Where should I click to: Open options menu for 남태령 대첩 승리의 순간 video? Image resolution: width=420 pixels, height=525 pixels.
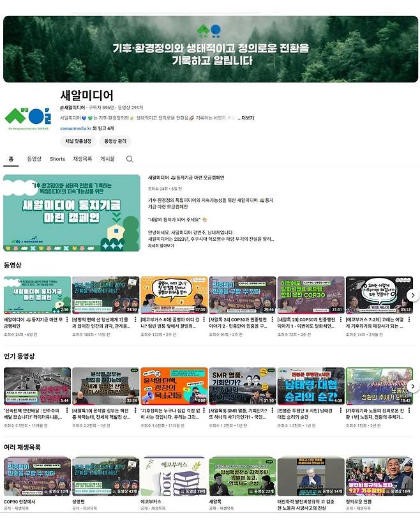coord(341,411)
